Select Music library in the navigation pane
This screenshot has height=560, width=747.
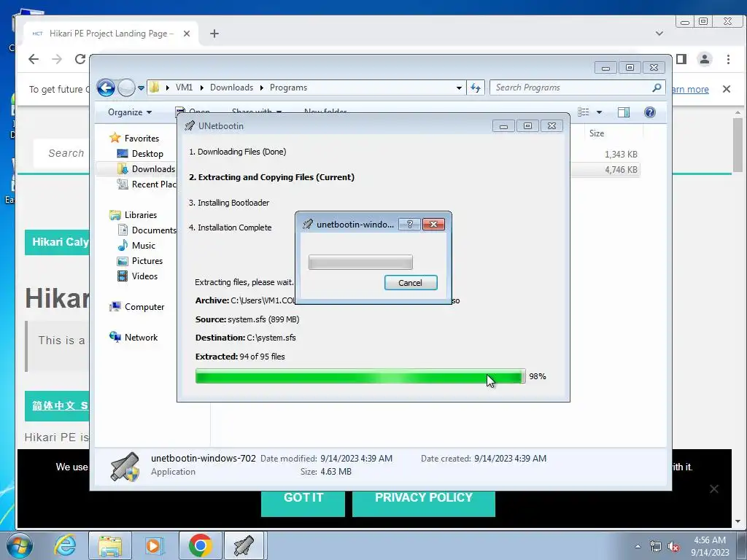click(136, 246)
